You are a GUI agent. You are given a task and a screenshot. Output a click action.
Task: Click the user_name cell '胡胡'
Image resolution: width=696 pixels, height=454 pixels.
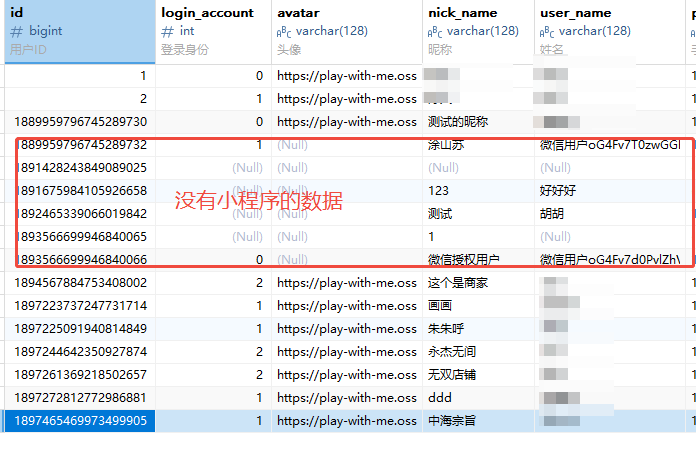click(x=553, y=214)
